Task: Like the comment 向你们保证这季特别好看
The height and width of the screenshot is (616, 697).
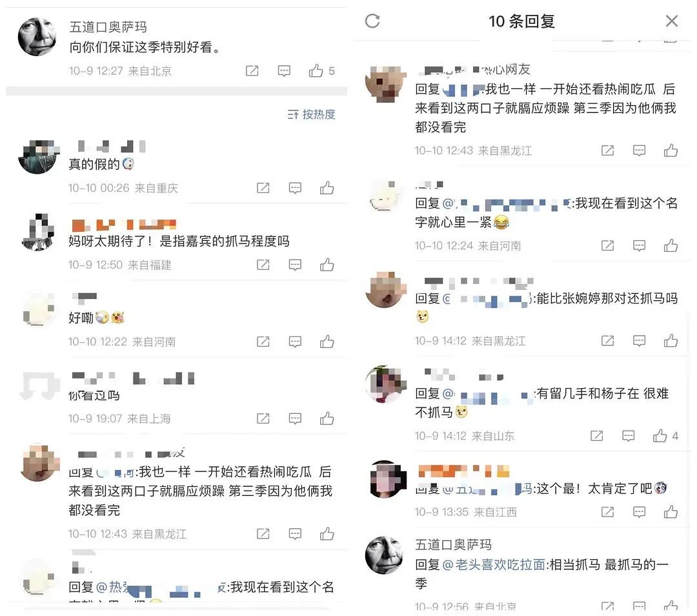Action: pos(316,71)
